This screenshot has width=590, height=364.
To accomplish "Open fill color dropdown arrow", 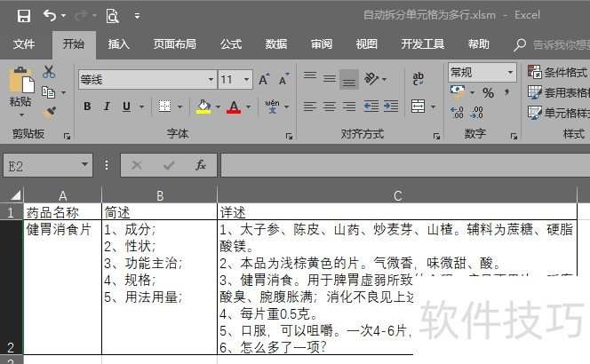I will (x=218, y=107).
